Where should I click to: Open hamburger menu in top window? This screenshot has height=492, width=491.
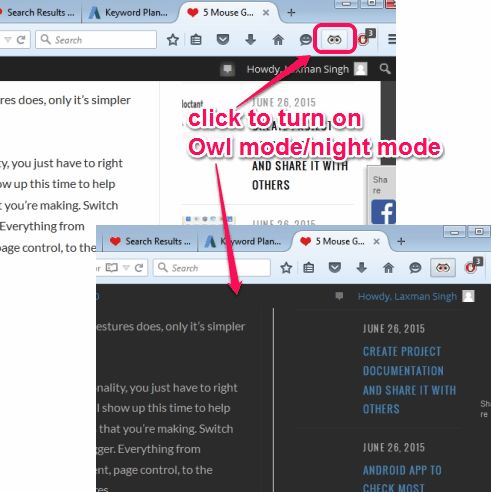click(392, 39)
